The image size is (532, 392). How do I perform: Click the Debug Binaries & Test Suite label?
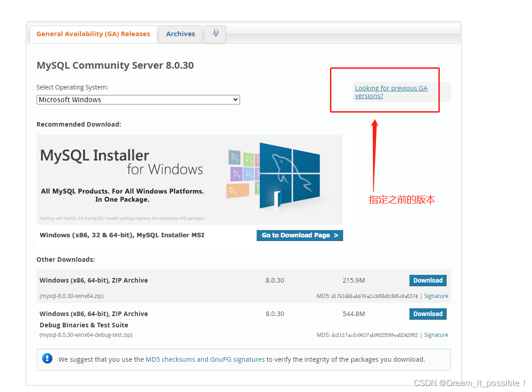point(84,325)
